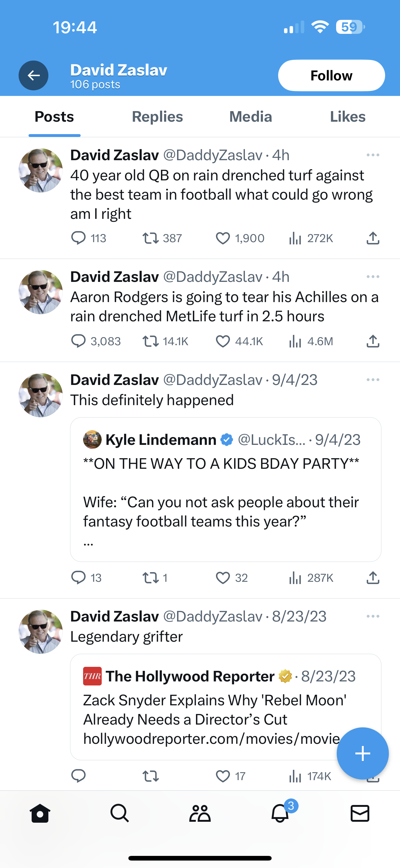View the Likes tab
The image size is (400, 868).
point(348,117)
